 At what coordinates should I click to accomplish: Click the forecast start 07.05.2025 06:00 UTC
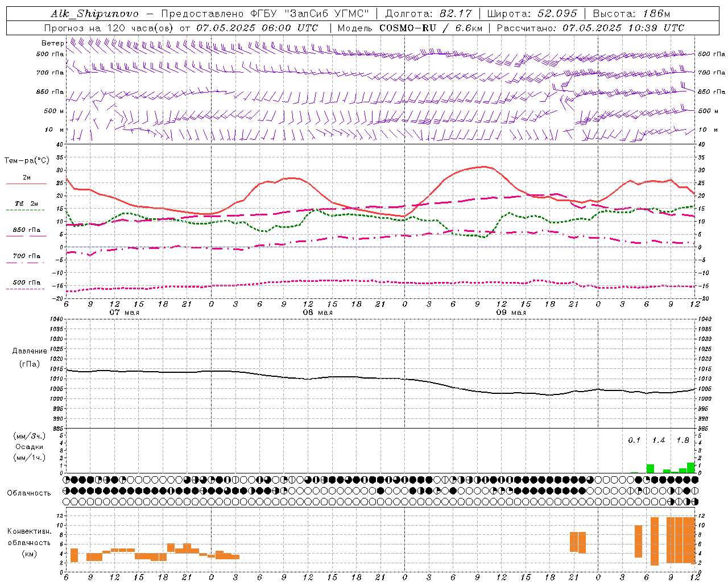pyautogui.click(x=257, y=28)
